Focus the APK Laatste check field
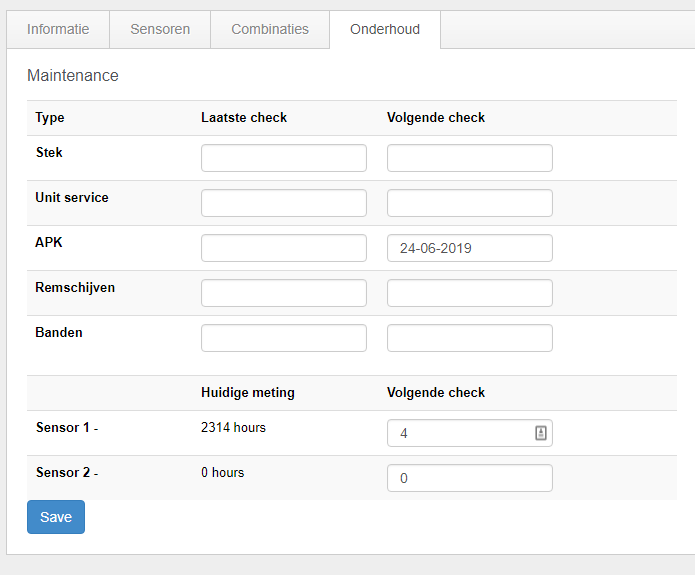 [283, 248]
